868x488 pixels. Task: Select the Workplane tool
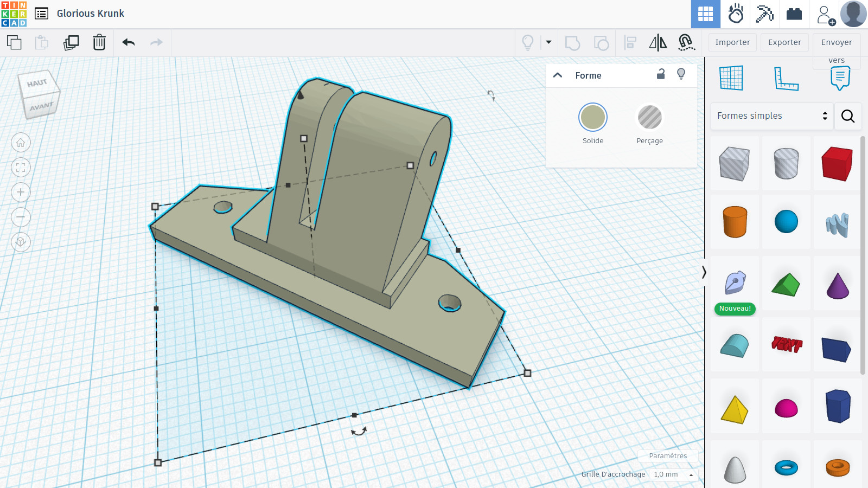[x=732, y=78]
